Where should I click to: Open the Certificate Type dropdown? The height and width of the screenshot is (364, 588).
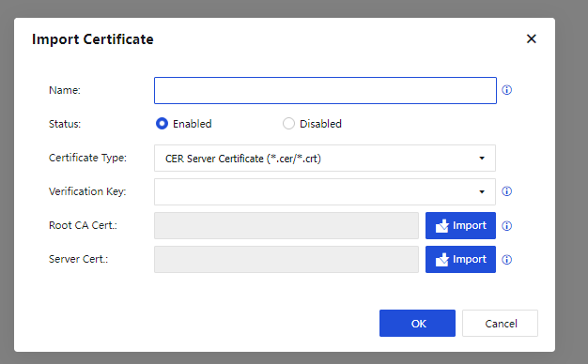325,158
